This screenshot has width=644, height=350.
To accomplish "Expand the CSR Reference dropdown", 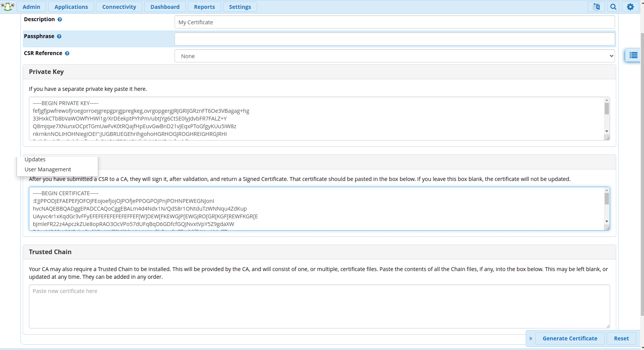I will click(395, 56).
